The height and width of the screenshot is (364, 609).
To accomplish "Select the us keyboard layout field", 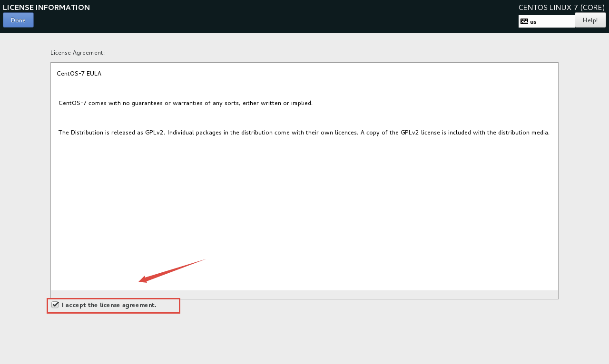I will (x=547, y=21).
